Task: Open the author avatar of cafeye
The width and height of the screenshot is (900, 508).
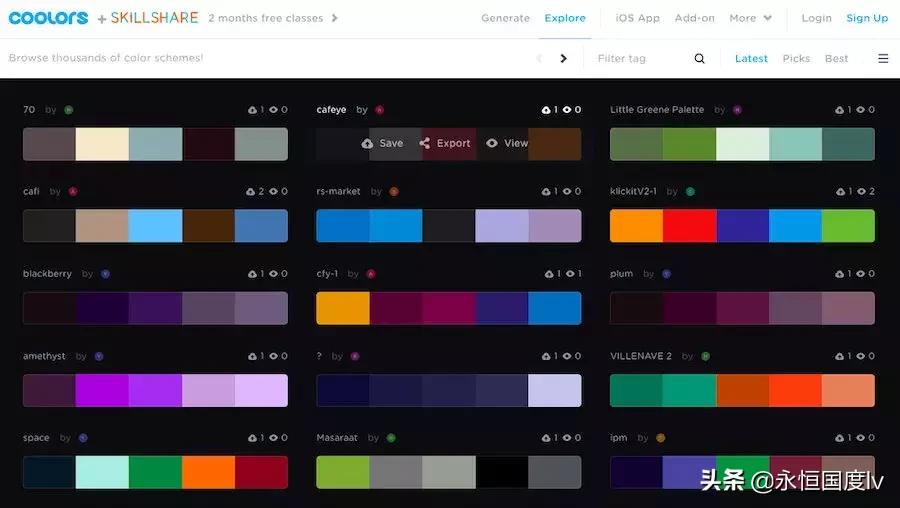Action: (379, 110)
